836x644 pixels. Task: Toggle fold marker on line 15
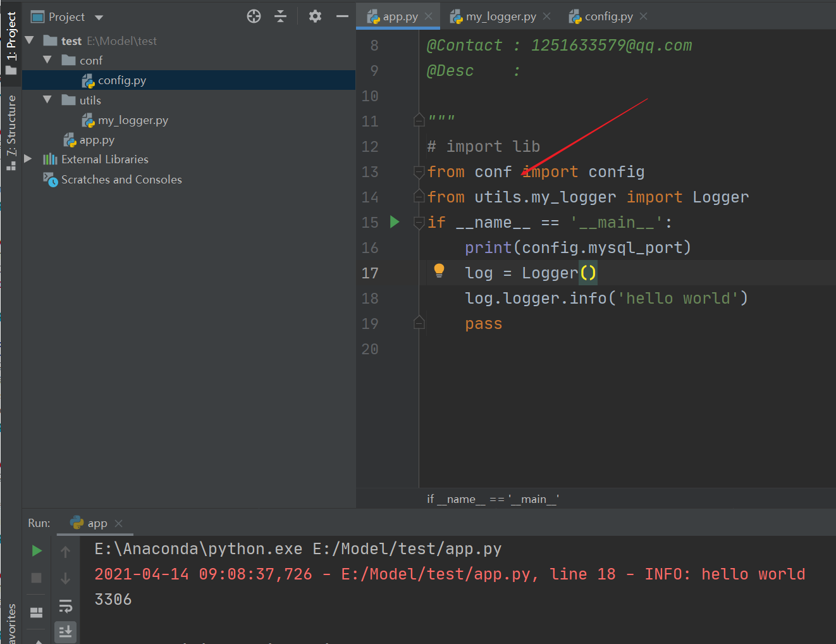419,222
